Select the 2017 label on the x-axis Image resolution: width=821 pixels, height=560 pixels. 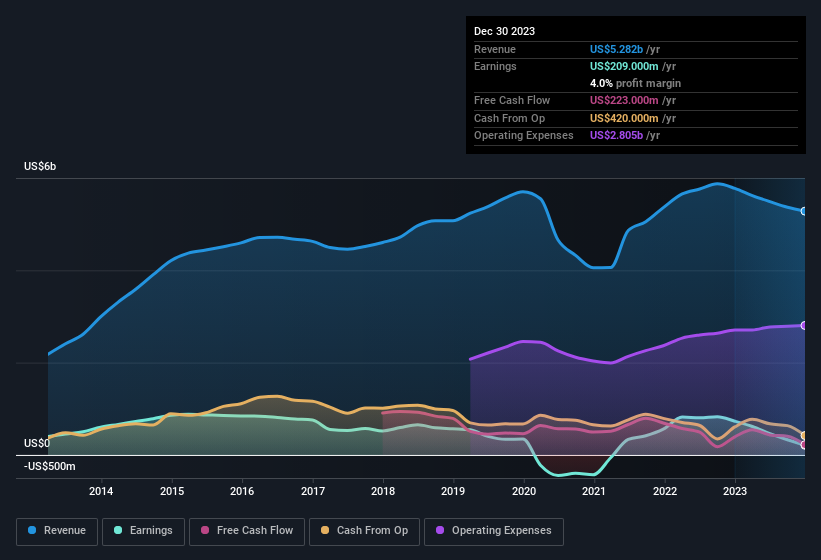click(313, 491)
